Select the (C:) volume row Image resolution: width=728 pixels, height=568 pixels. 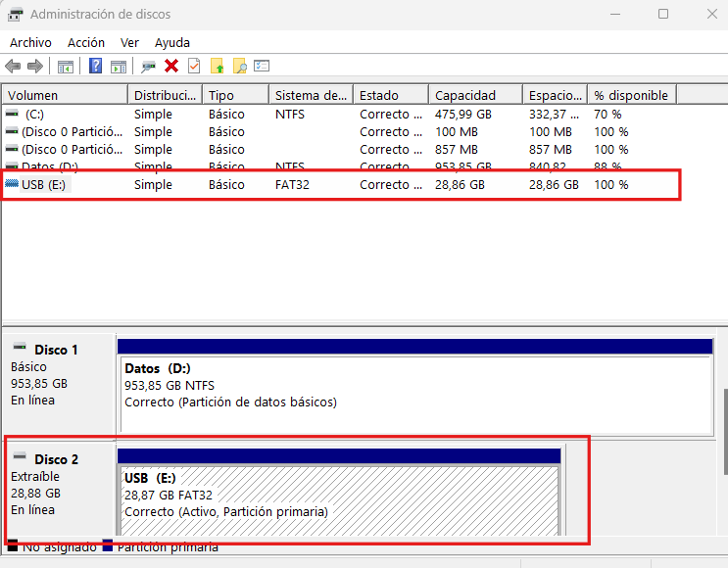tap(341, 115)
